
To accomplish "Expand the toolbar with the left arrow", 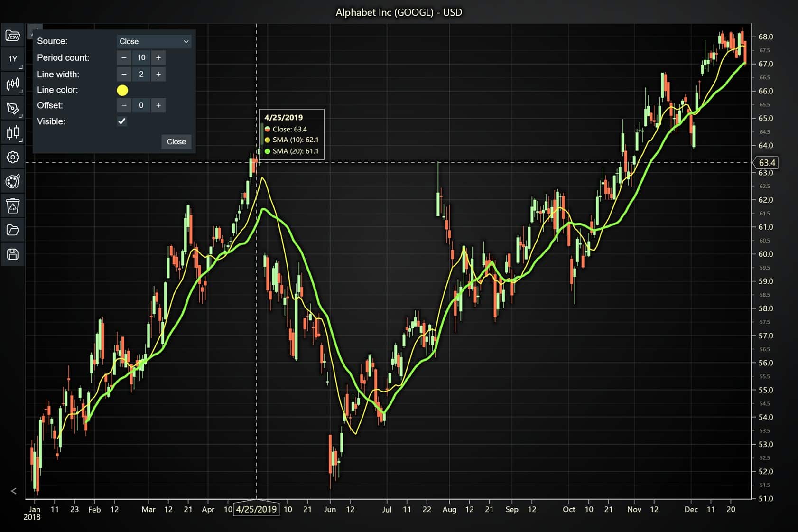I will (13, 491).
